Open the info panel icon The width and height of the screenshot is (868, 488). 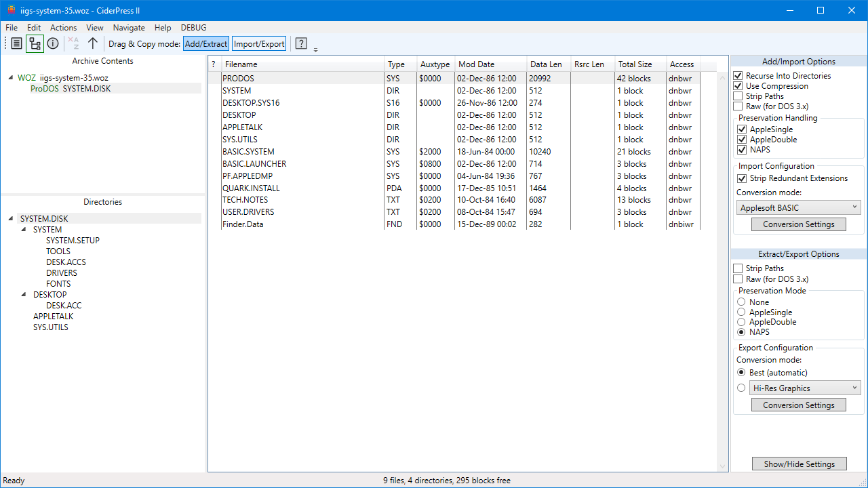click(53, 43)
